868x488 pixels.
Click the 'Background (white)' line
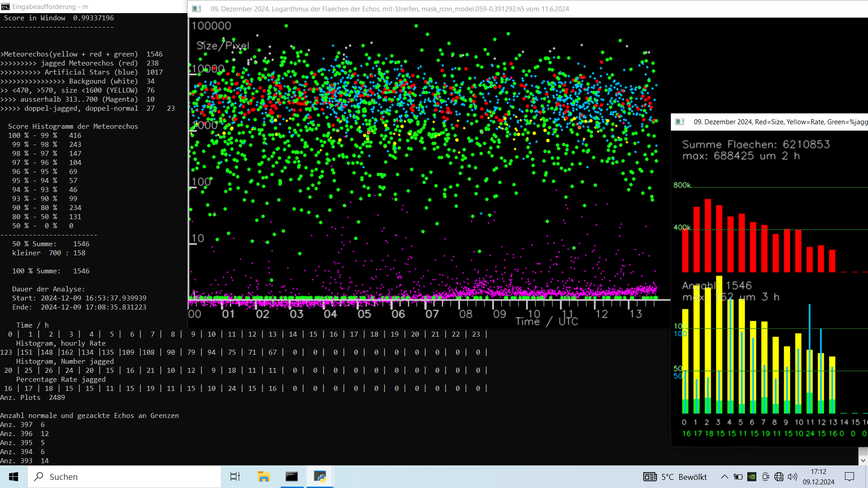coord(77,81)
